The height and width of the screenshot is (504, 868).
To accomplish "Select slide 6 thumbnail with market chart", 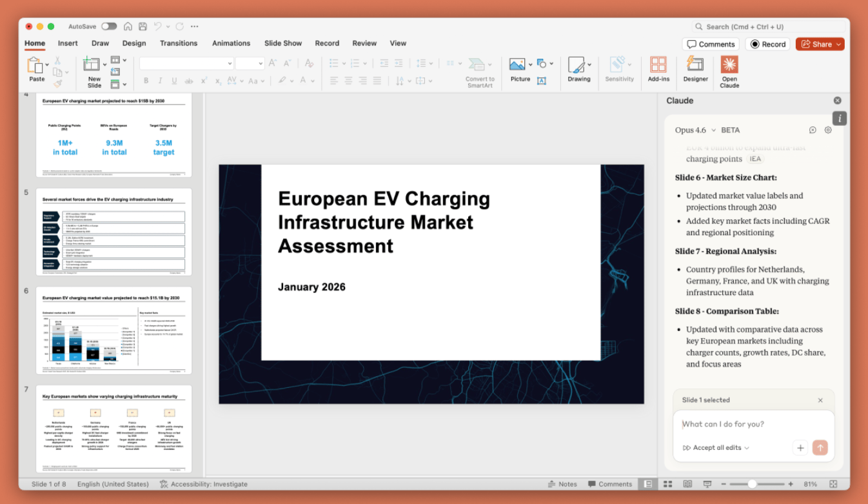I will pyautogui.click(x=113, y=330).
